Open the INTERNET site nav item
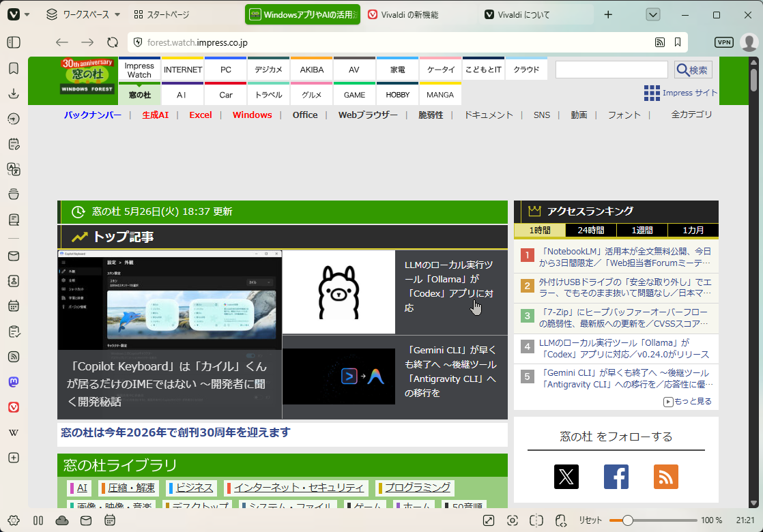The width and height of the screenshot is (763, 532). click(183, 69)
